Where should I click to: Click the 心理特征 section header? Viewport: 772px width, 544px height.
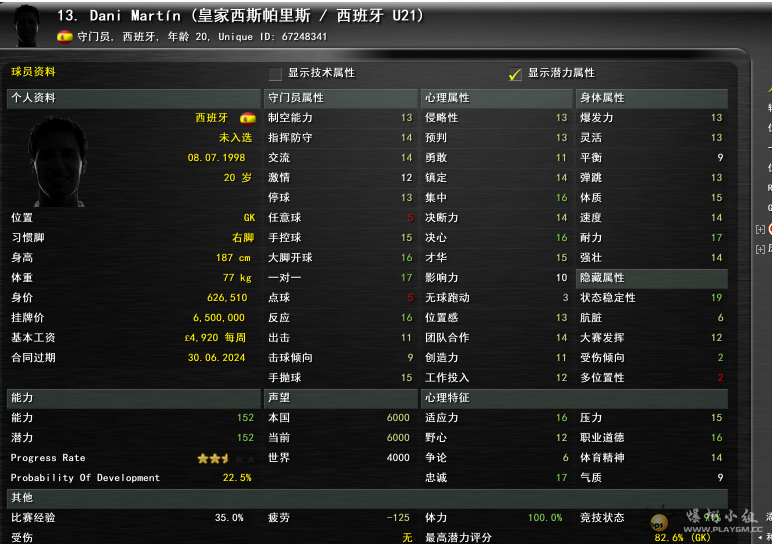(x=574, y=398)
